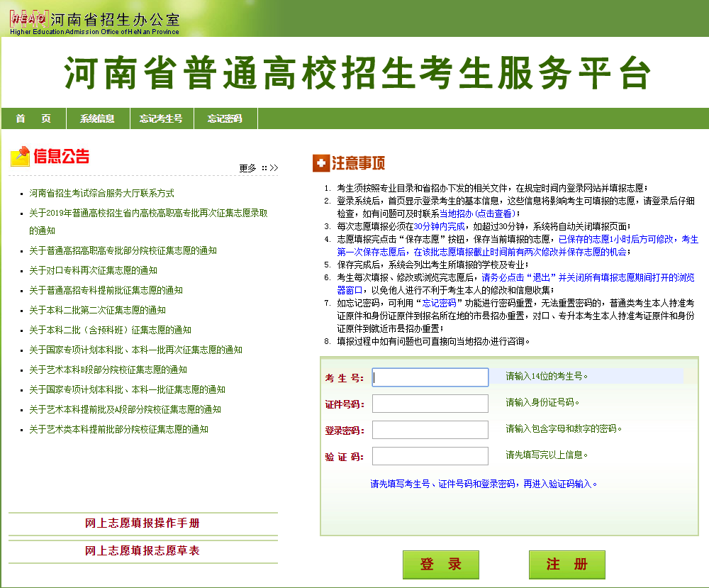Click the 信息公告 pencil icon
709x588 pixels.
tap(20, 156)
